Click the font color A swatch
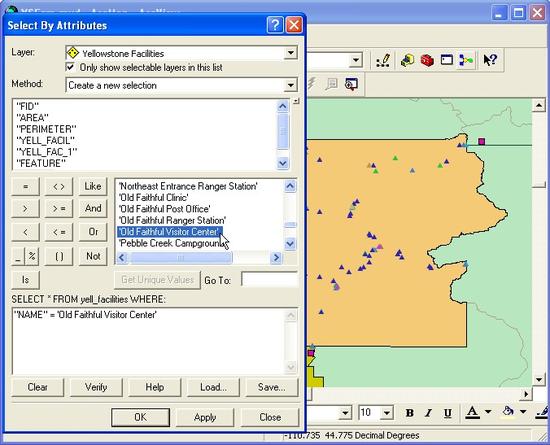 click(x=472, y=412)
